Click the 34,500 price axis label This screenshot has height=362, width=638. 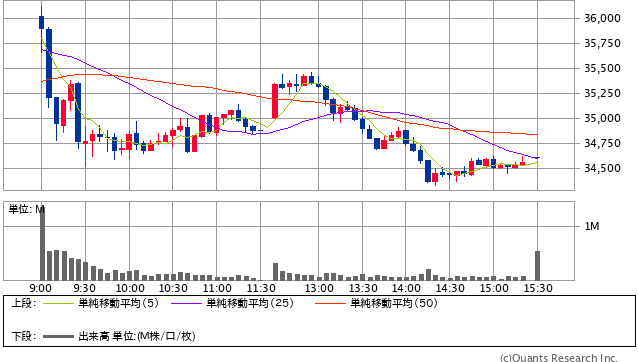click(x=602, y=168)
